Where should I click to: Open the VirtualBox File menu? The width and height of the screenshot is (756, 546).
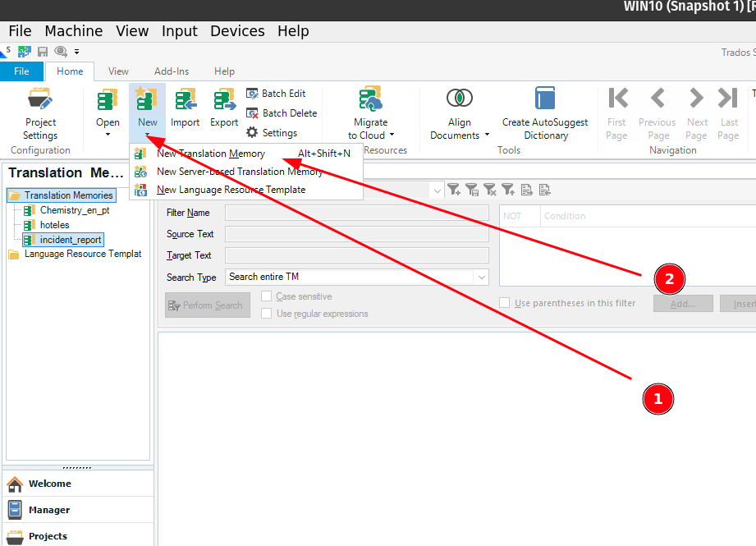tap(20, 31)
